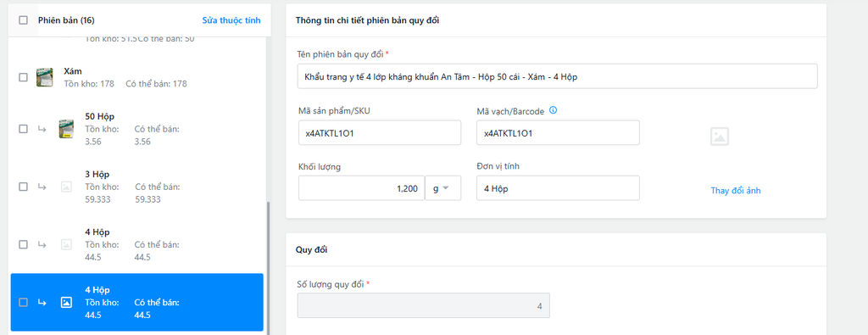Click conversion arrow icon on 50 Hộp row

pos(42,128)
